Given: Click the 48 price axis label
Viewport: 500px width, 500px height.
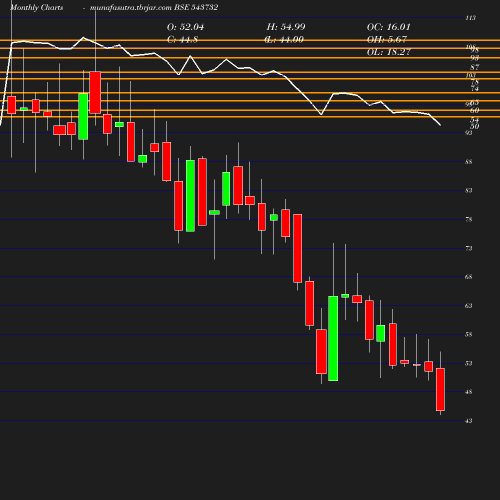Looking at the screenshot, I should [x=469, y=392].
